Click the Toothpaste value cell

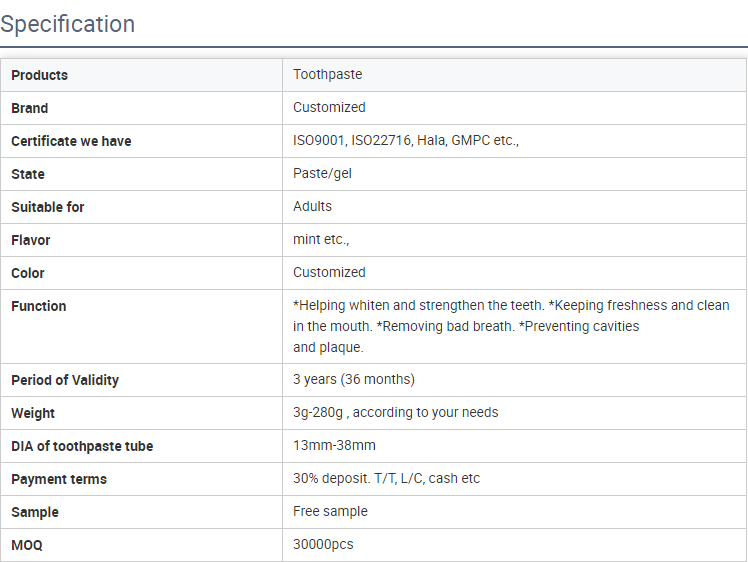[x=514, y=75]
